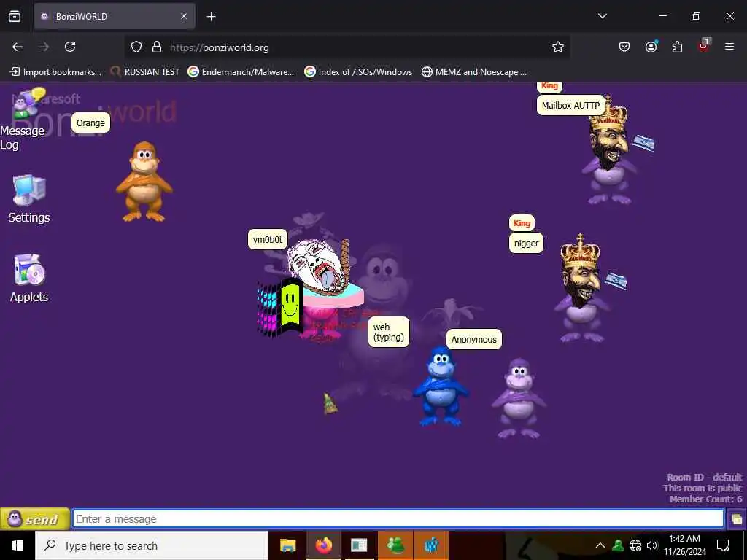Open the clock showing 1:42 AM
The width and height of the screenshot is (747, 560).
click(684, 545)
